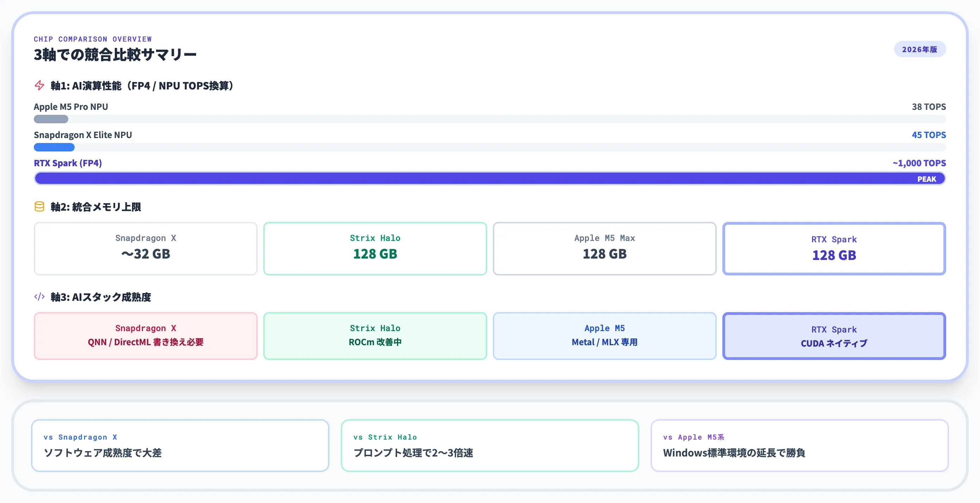Open the vs Strix Halo comparison card
This screenshot has width=980, height=503.
point(490,446)
